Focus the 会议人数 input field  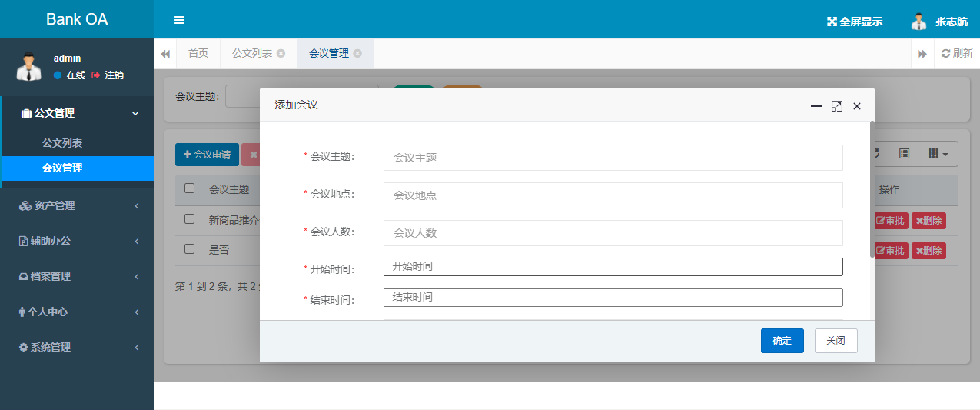click(x=613, y=232)
